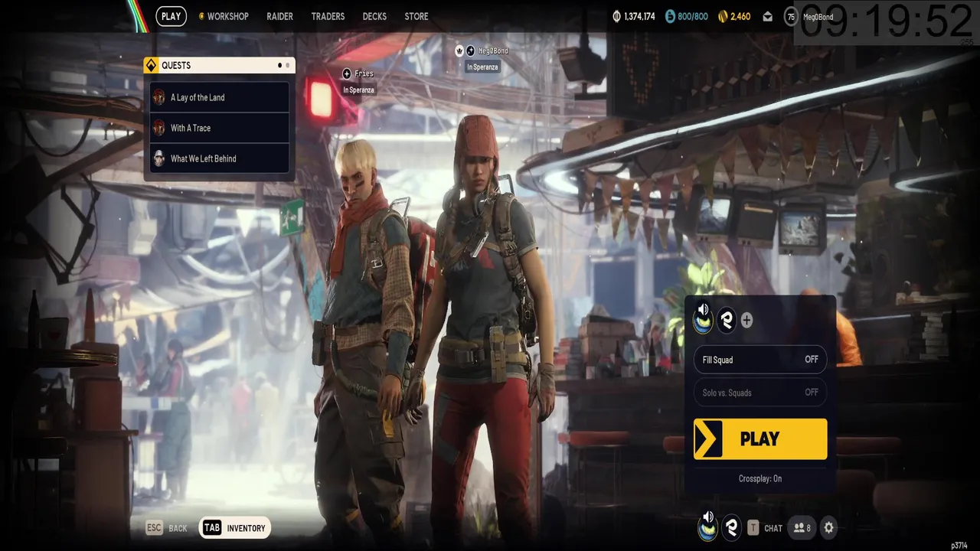
Task: Open quest A Lay of the Land
Action: (x=220, y=97)
